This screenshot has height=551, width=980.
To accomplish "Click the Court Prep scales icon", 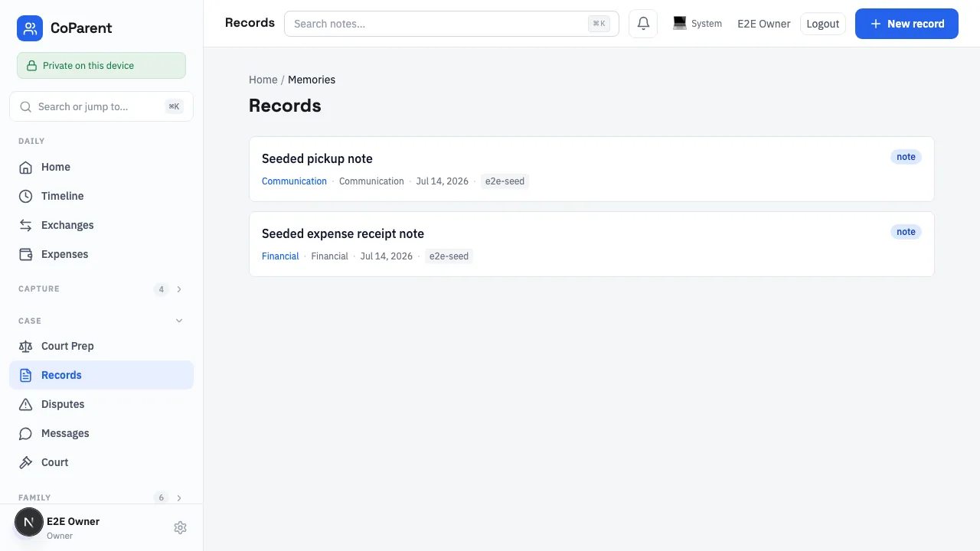I will click(x=26, y=346).
